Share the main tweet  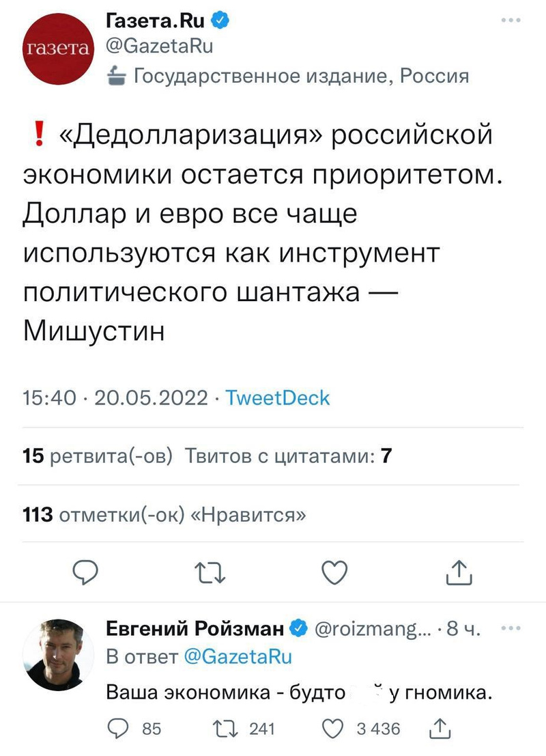(x=459, y=572)
